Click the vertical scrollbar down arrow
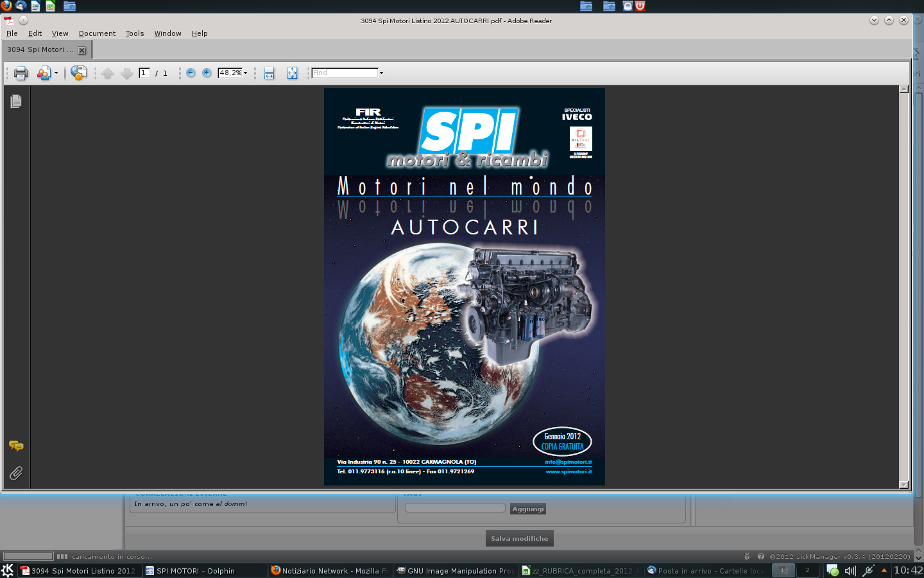Screen dimensions: 924x578 pyautogui.click(x=904, y=485)
